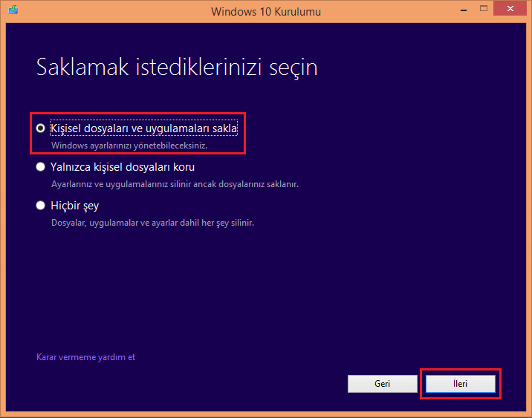Select 'Yalnızca kişisel dosyaları koru' radio button
Viewport: 532px width, 418px height.
coord(40,167)
